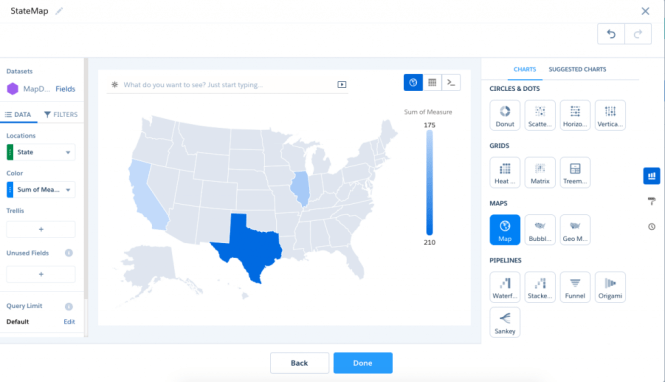Click the Edit query limit link
The width and height of the screenshot is (665, 382).
point(69,322)
